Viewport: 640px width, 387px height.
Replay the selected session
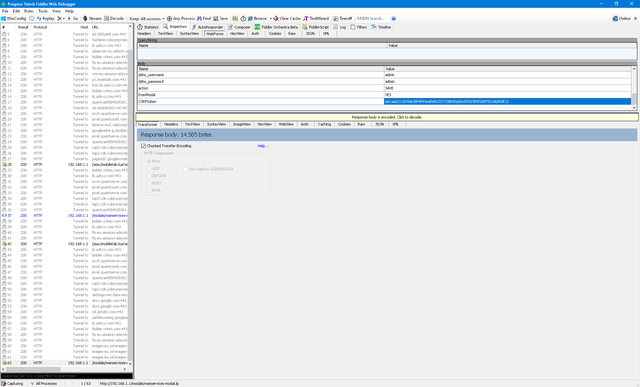46,18
